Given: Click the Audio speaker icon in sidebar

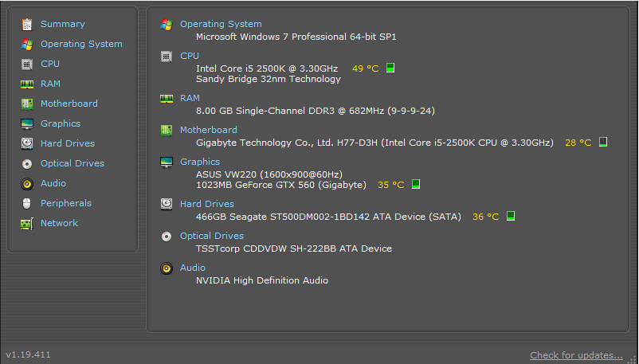Looking at the screenshot, I should (27, 184).
